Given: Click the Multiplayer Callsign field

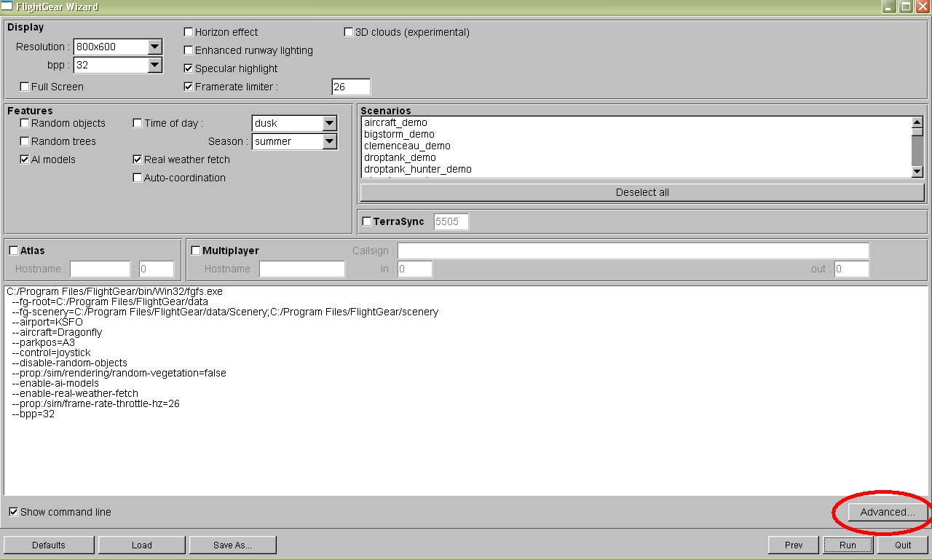Looking at the screenshot, I should [633, 251].
